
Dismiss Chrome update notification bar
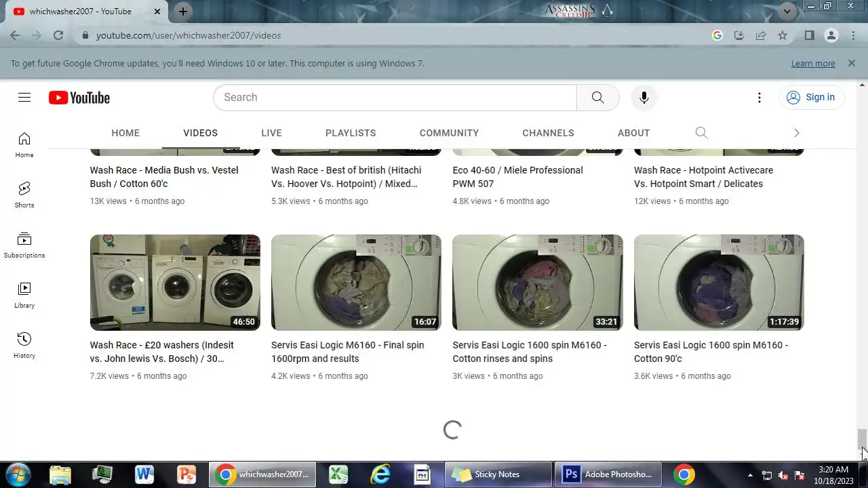tap(852, 63)
